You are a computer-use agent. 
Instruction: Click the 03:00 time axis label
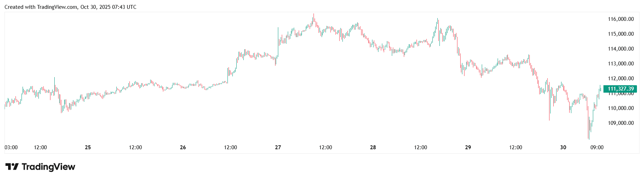(x=11, y=147)
